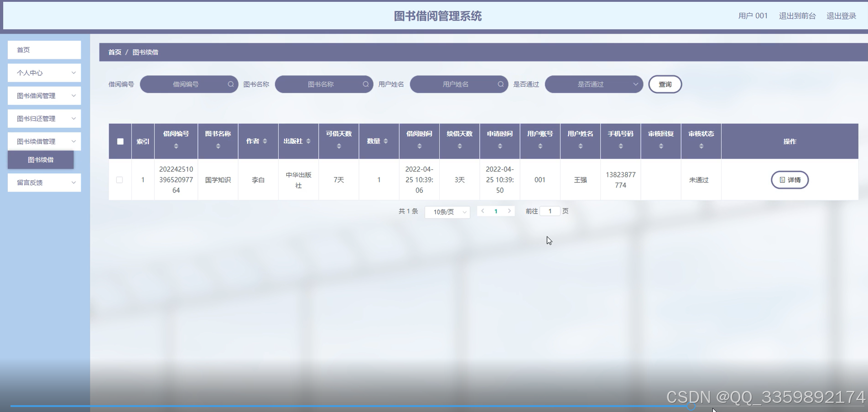Screen dimensions: 868x412
Task: Click the 查询 search button
Action: (x=665, y=84)
